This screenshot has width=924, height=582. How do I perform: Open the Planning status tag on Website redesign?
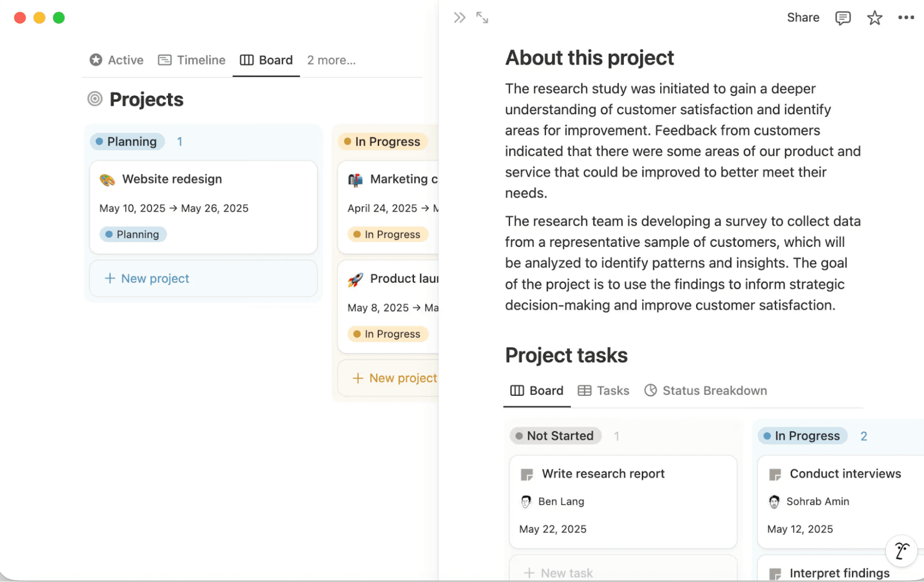(x=133, y=234)
